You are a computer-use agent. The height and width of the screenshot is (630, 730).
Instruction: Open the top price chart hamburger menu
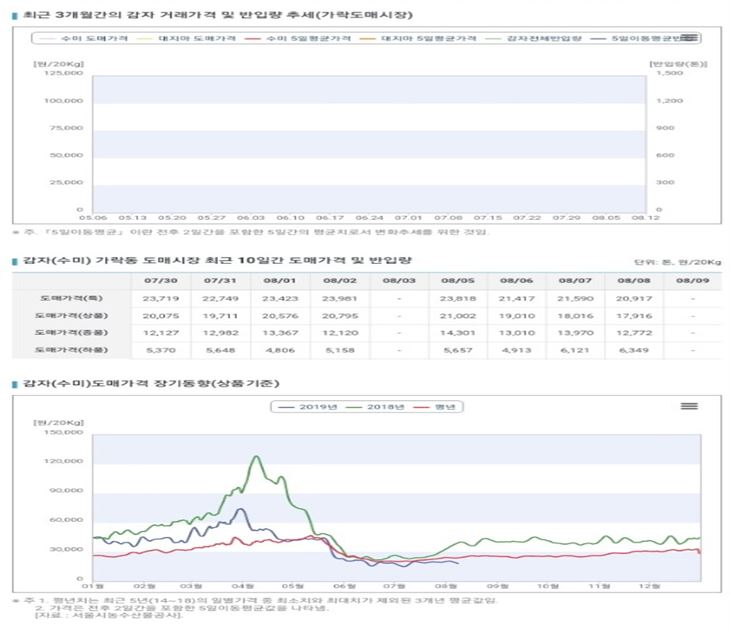tap(689, 38)
